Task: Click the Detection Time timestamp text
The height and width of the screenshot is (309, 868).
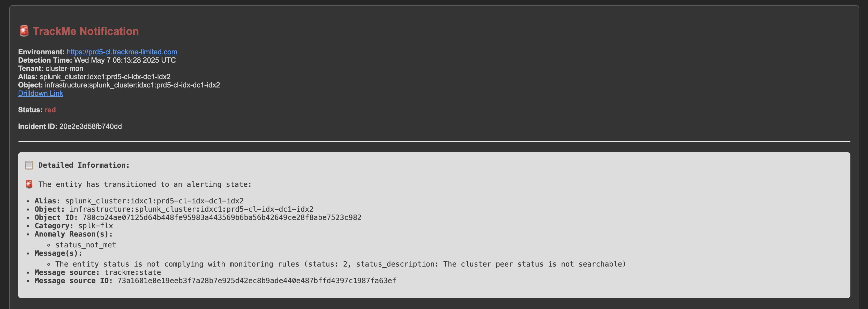Action: [x=125, y=60]
